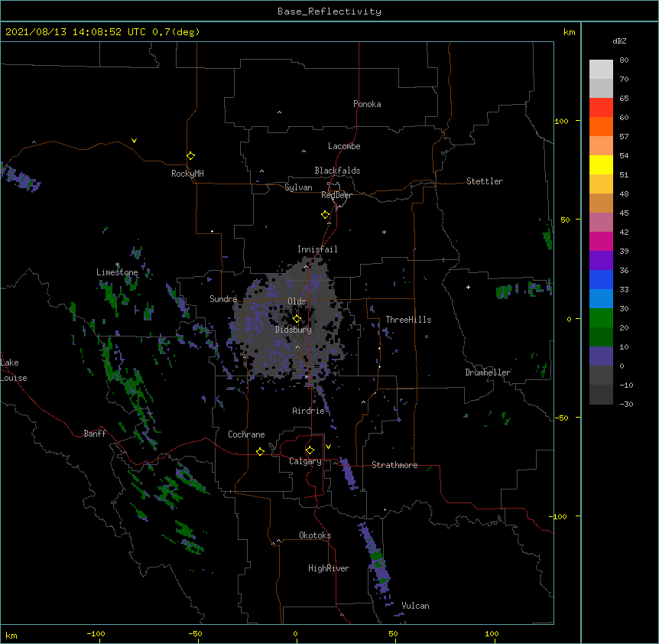
Task: Select the dark green 10-20 dBZ swatch
Action: [x=601, y=337]
